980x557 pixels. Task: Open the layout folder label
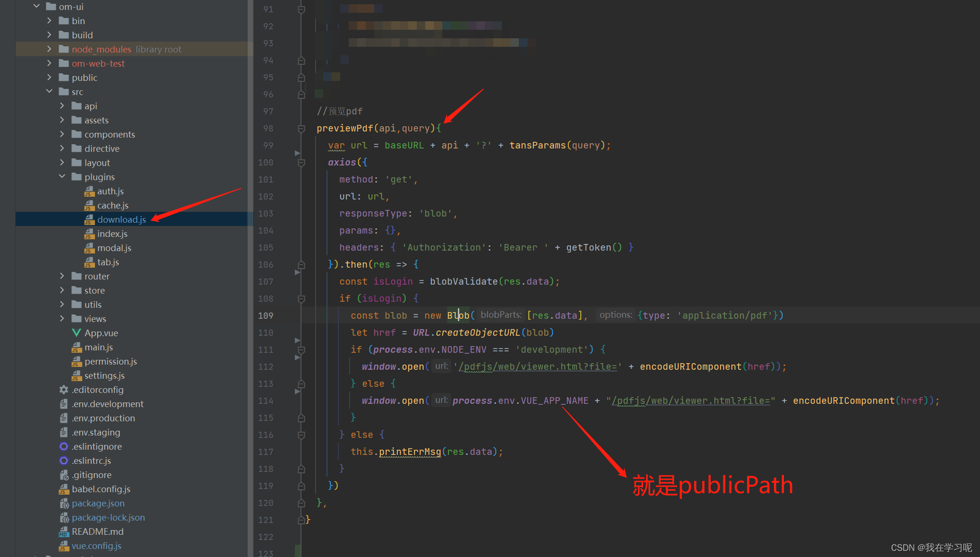point(97,163)
